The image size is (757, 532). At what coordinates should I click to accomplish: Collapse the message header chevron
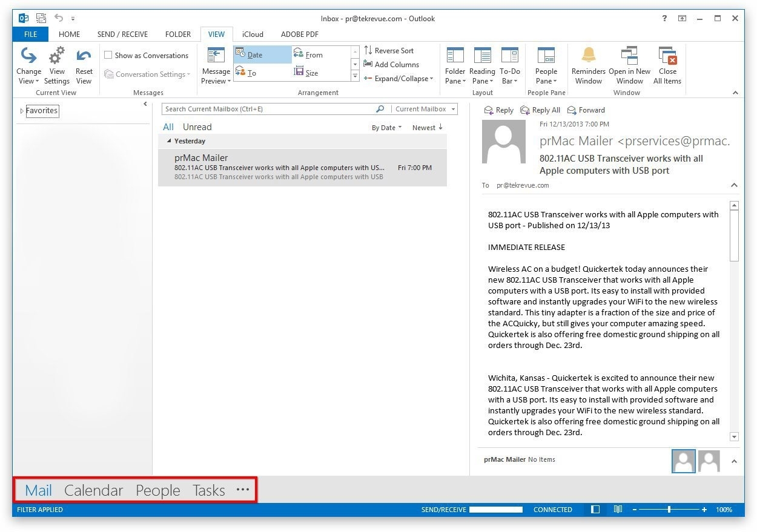(734, 185)
